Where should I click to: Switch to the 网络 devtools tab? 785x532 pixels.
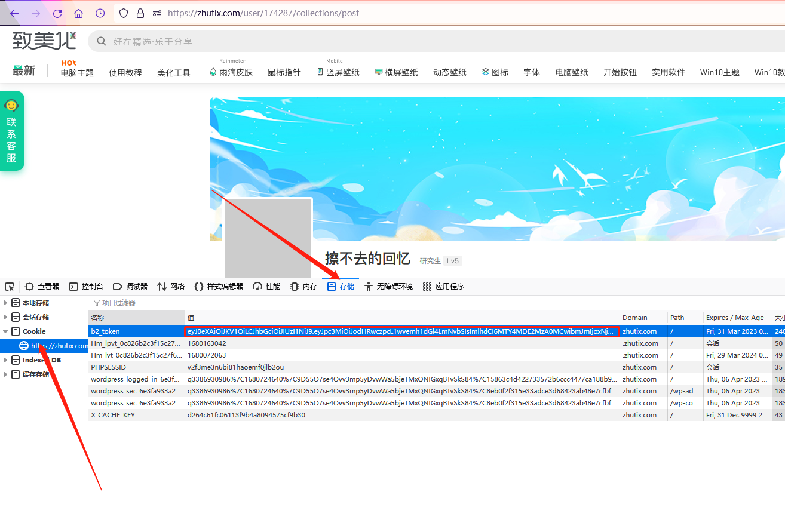click(x=171, y=287)
